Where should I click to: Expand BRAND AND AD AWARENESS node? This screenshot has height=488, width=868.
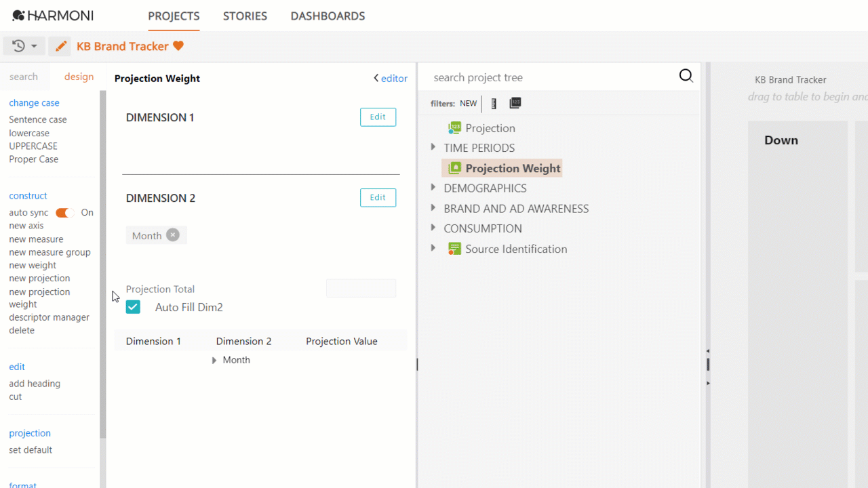pyautogui.click(x=433, y=207)
